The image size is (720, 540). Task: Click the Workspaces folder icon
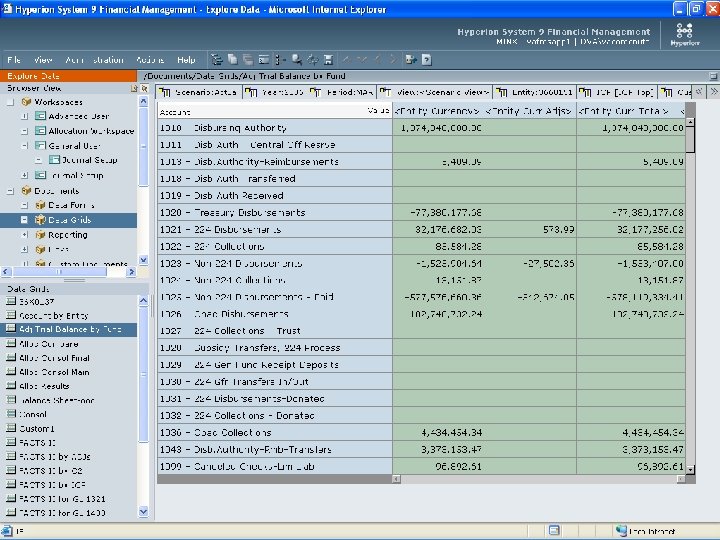coord(26,102)
